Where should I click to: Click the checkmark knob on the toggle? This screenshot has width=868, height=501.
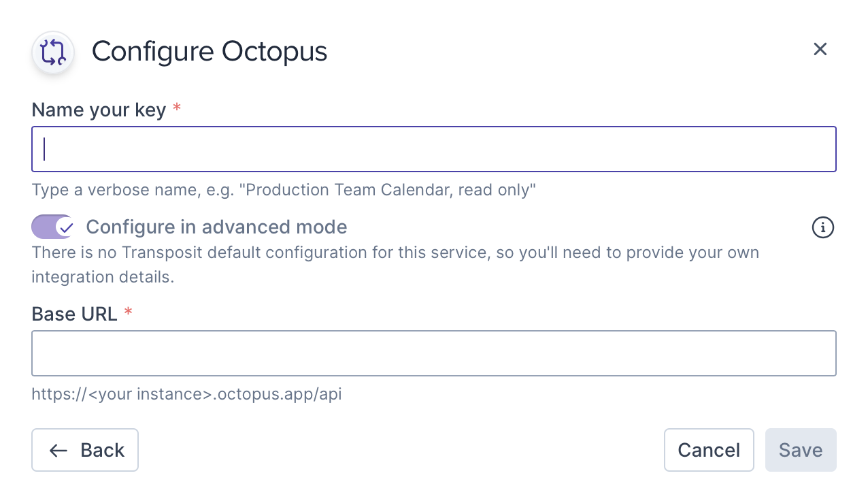tap(65, 227)
